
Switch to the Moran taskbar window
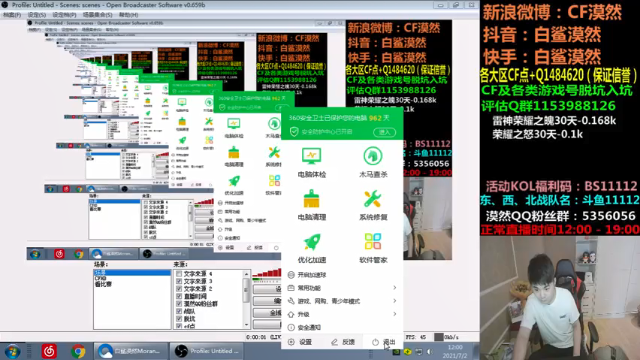[131, 351]
